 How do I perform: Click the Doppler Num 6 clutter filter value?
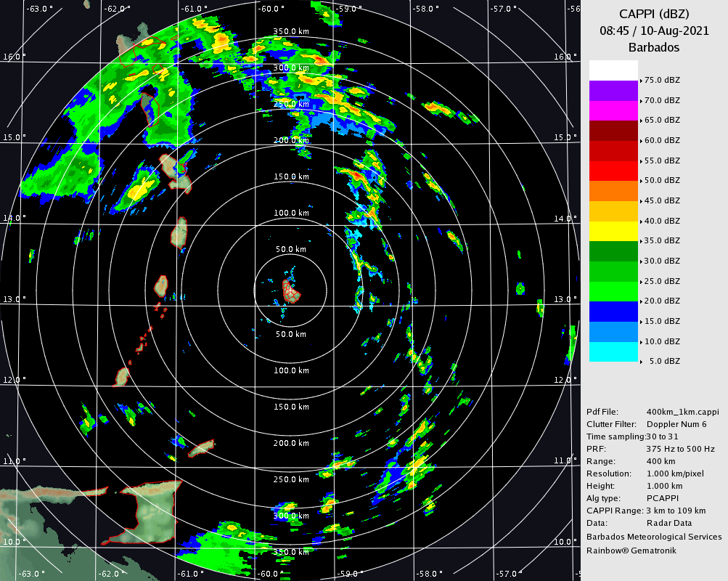pyautogui.click(x=676, y=424)
